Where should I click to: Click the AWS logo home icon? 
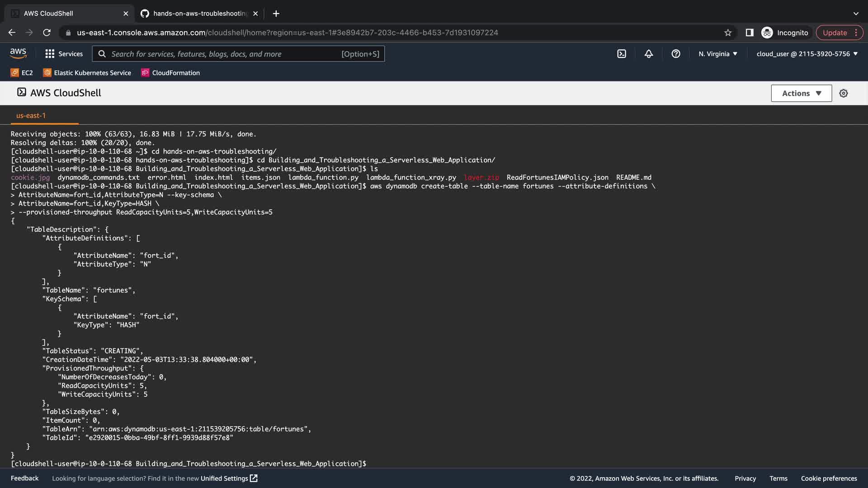(x=18, y=53)
